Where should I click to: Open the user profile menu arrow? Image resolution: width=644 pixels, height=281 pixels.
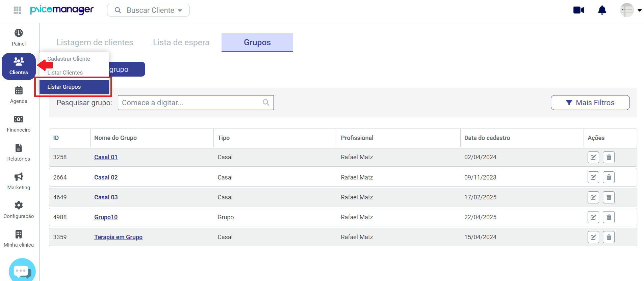point(639,10)
